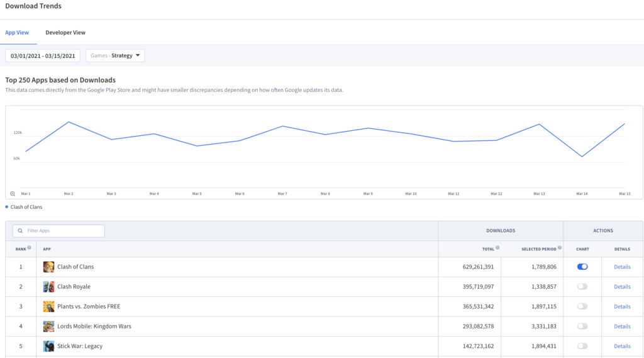Viewport: 644px width, 358px height.
Task: Enable chart toggle for Plants vs. Zombies
Action: [x=582, y=306]
